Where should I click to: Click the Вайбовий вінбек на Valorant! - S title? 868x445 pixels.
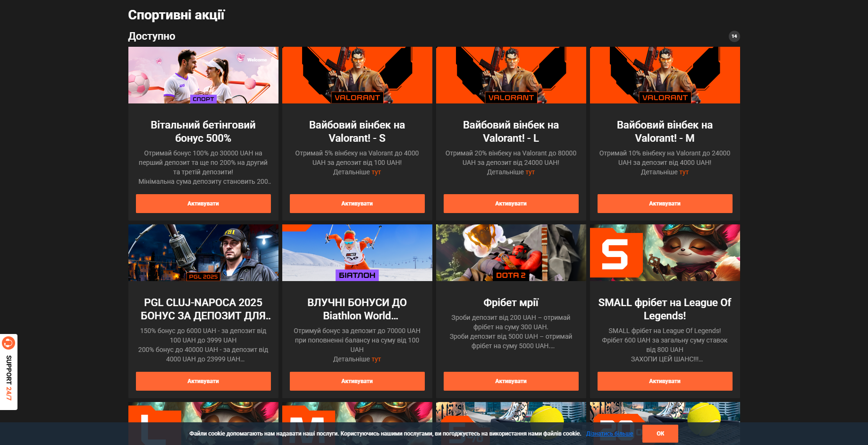[357, 131]
